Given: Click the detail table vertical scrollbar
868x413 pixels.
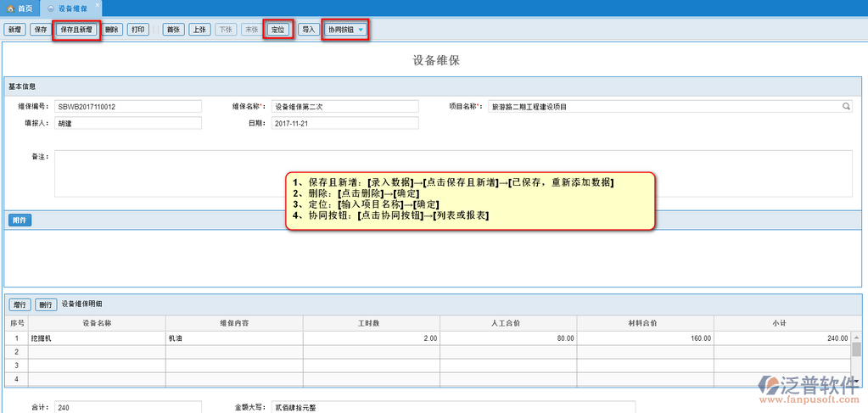Looking at the screenshot, I should tap(856, 349).
